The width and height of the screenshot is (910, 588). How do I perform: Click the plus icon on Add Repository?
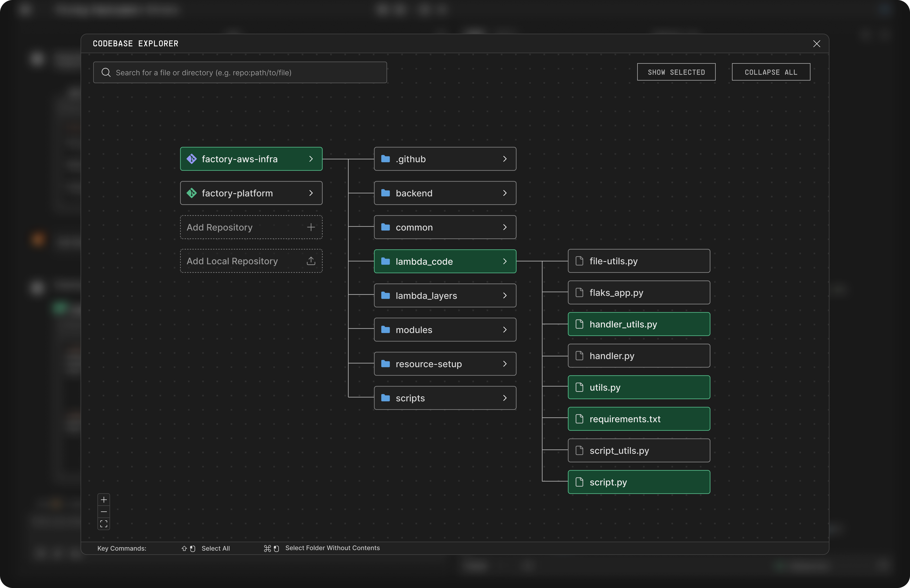(x=311, y=227)
